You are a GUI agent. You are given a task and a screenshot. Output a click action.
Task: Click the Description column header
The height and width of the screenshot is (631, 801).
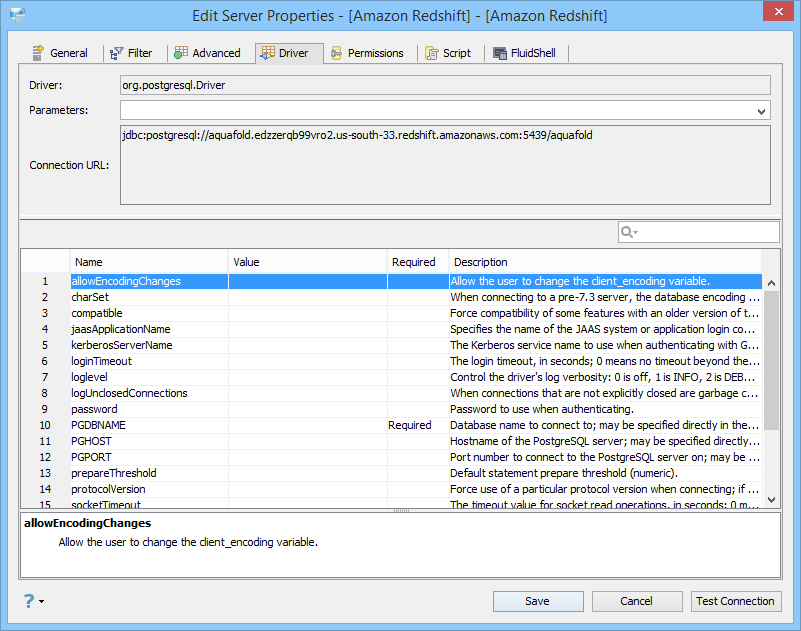[605, 262]
